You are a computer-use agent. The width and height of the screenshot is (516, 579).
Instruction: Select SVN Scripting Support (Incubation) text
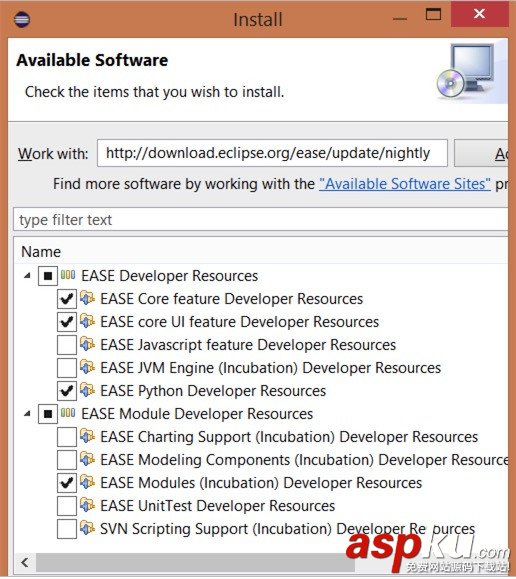[287, 529]
